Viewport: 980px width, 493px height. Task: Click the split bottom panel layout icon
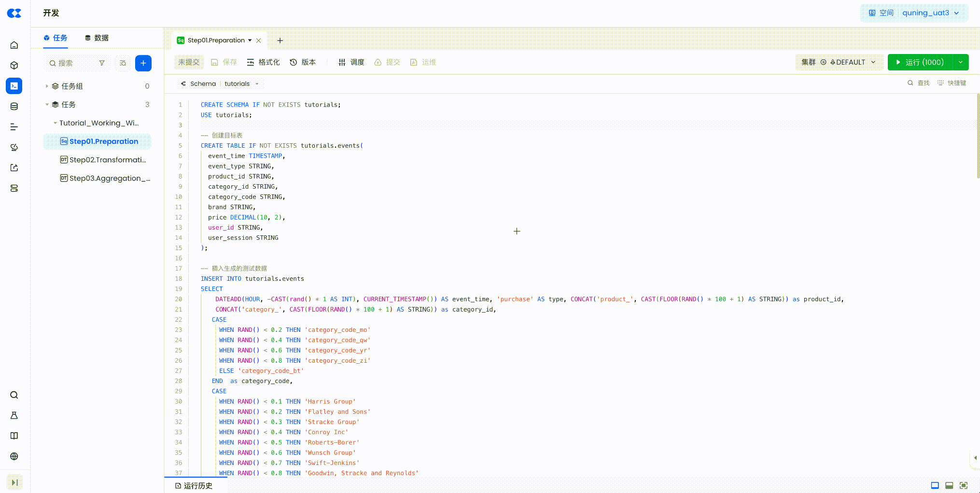coord(949,485)
